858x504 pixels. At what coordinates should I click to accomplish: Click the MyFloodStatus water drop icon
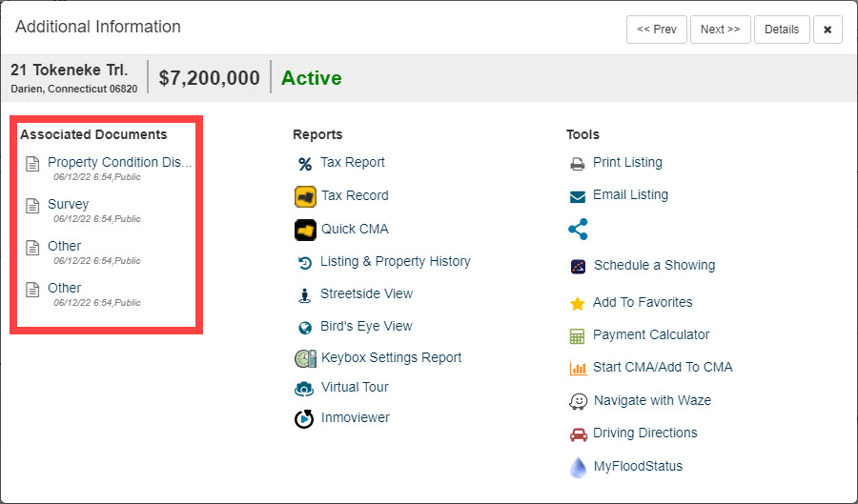[578, 468]
